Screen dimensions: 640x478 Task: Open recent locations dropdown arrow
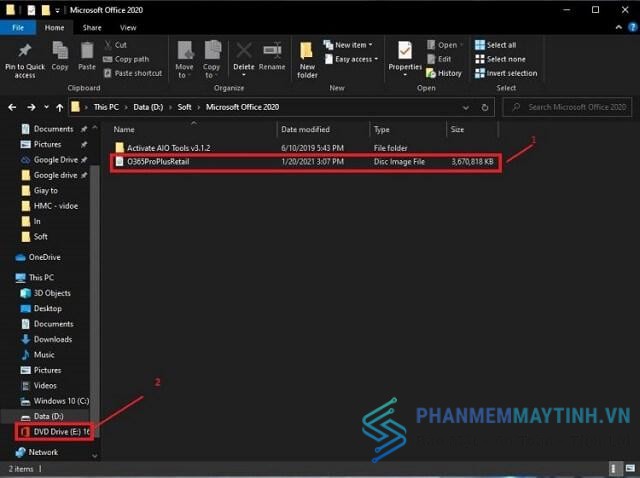click(47, 107)
